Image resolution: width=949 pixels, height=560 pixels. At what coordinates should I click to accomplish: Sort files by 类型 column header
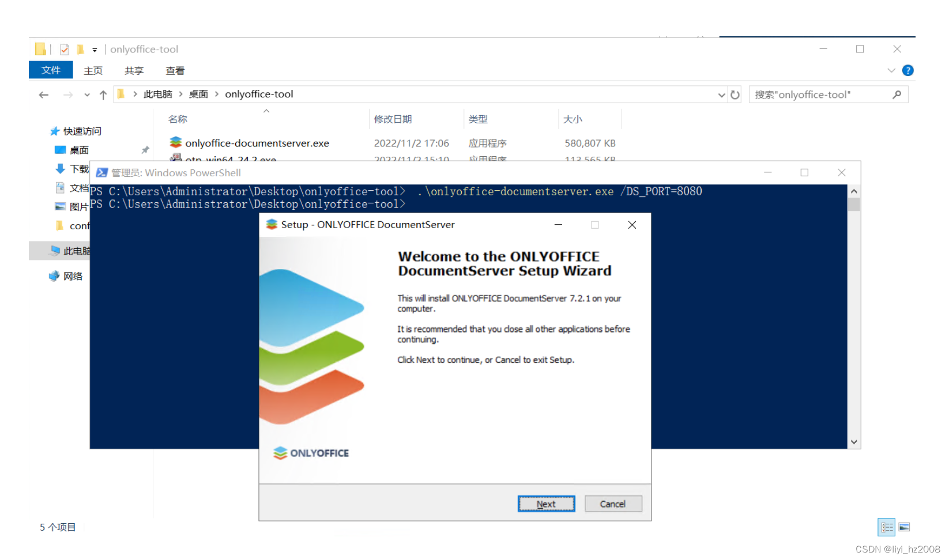[478, 119]
